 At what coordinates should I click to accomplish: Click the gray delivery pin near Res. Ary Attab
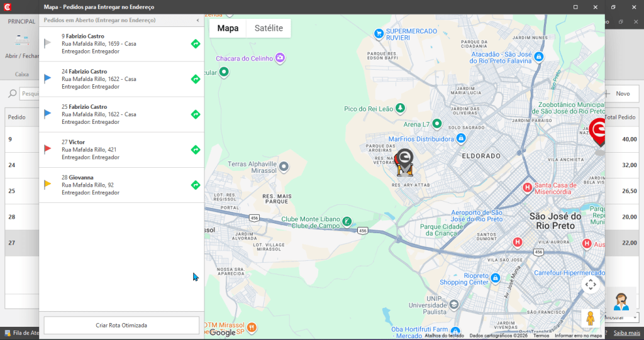[404, 161]
